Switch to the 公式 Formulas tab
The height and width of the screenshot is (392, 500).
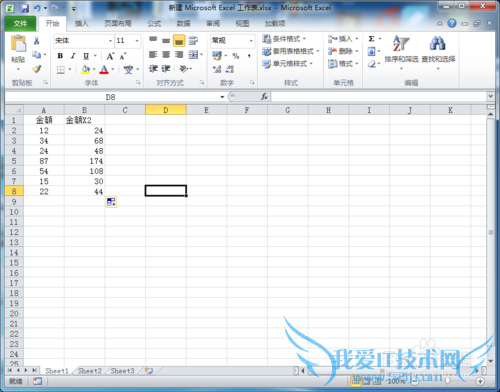point(154,24)
